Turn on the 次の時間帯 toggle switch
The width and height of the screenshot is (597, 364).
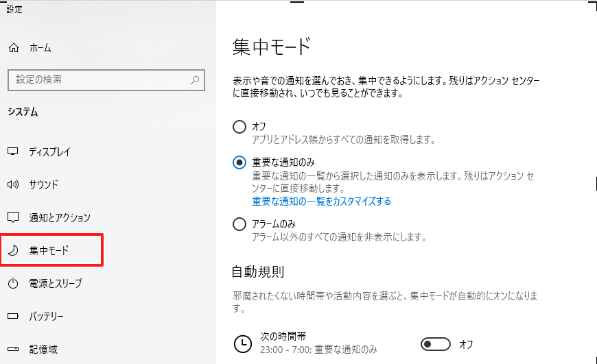coord(436,344)
